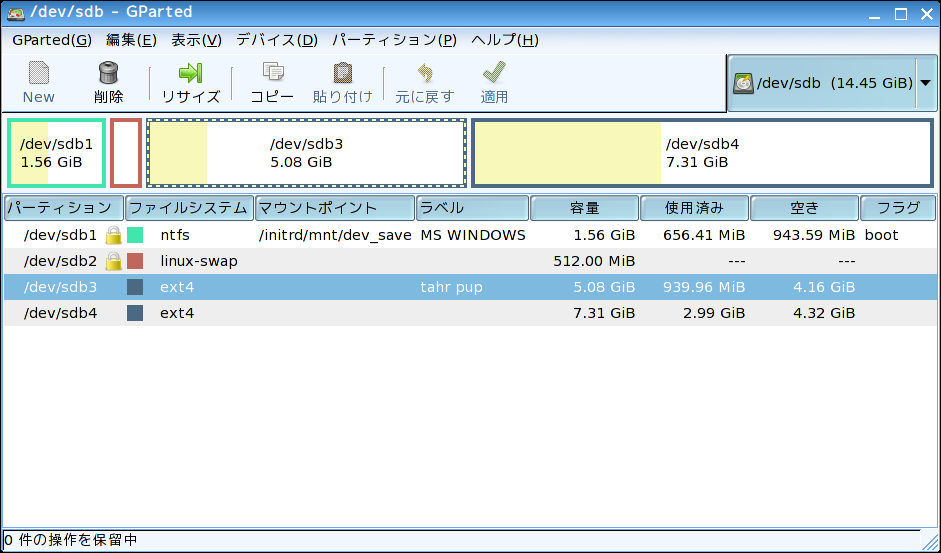This screenshot has height=553, width=941.
Task: Click the GParted icon in title bar
Action: (x=16, y=13)
